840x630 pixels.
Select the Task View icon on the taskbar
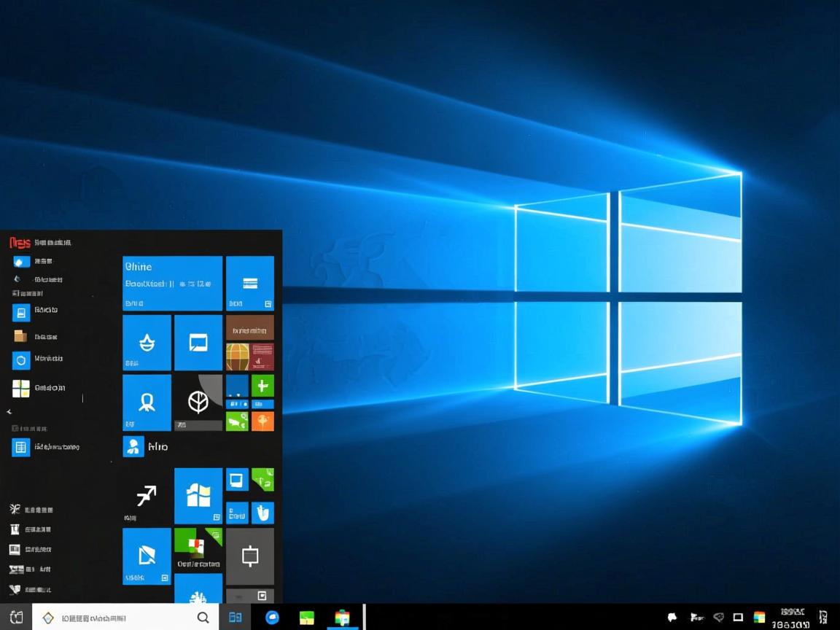235,617
